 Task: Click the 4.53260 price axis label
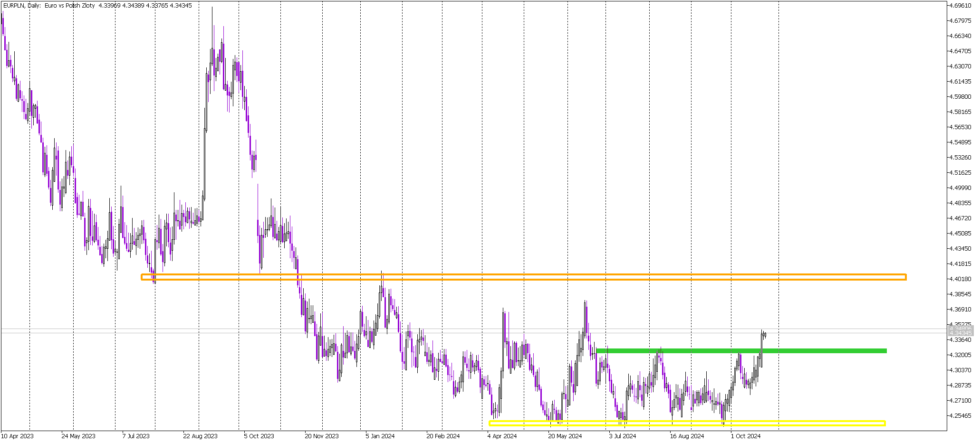tap(961, 158)
